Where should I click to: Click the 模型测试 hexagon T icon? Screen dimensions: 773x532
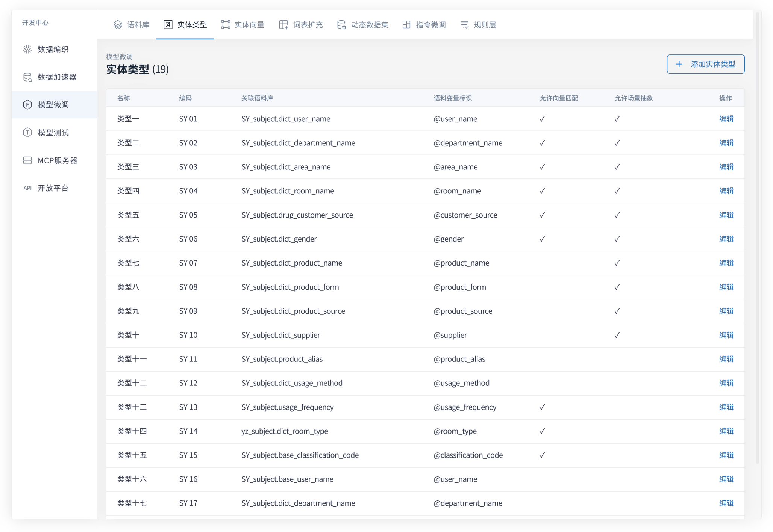click(27, 133)
